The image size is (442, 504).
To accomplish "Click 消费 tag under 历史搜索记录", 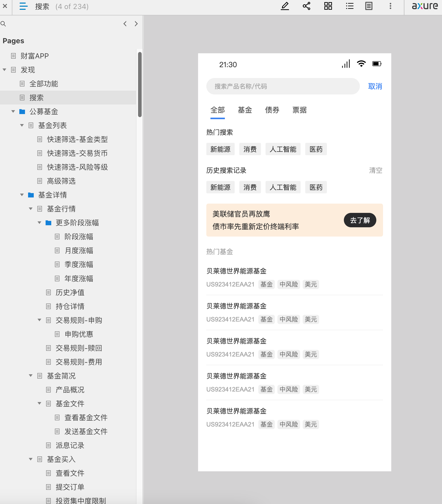I will (250, 187).
